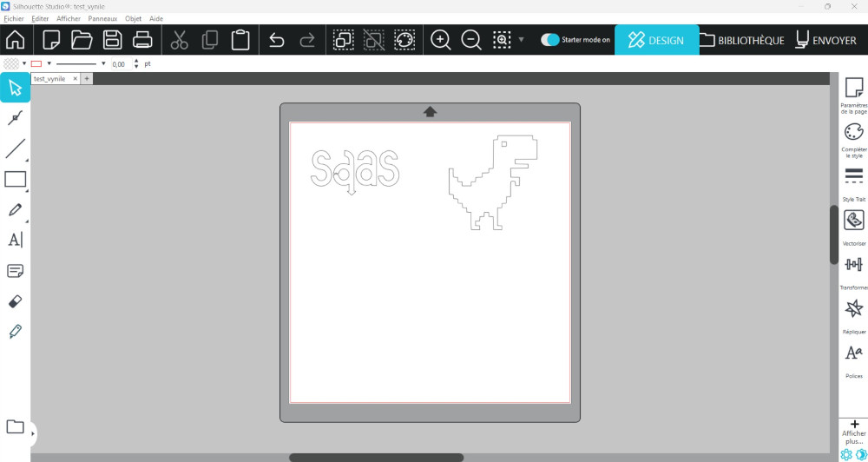Image resolution: width=868 pixels, height=462 pixels.
Task: Redo the last action
Action: [306, 41]
